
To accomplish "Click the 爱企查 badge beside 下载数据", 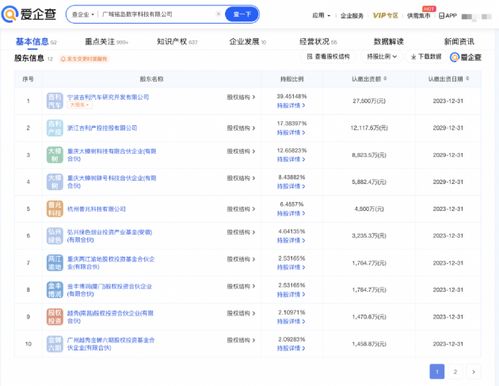I will pos(466,57).
